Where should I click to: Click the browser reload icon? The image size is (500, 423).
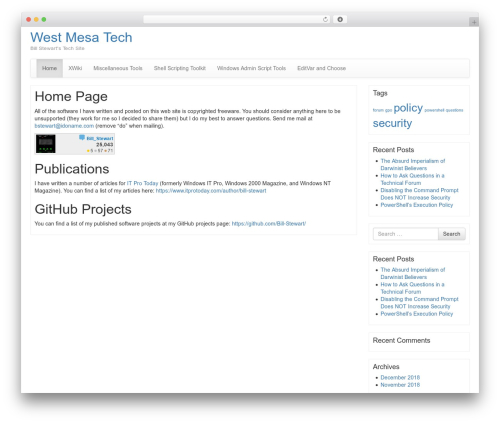click(x=325, y=19)
